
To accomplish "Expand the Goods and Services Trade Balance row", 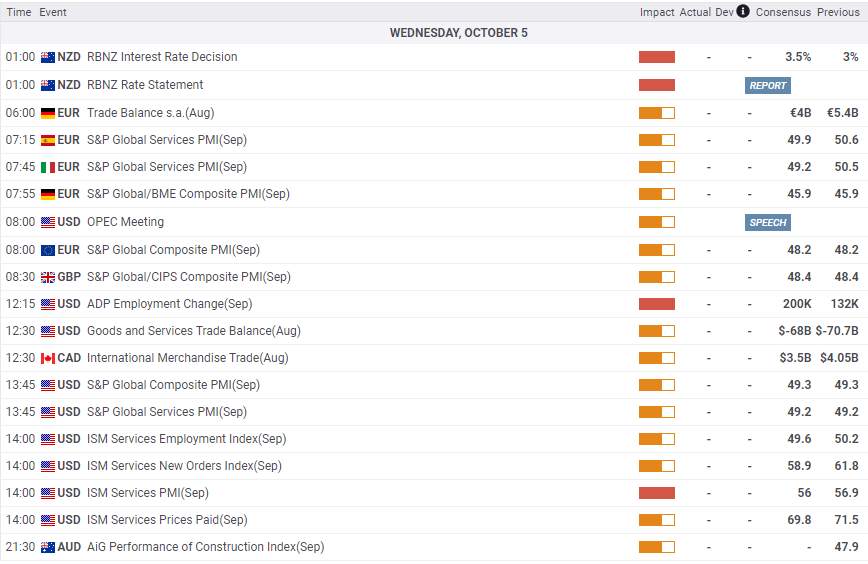I will [434, 331].
